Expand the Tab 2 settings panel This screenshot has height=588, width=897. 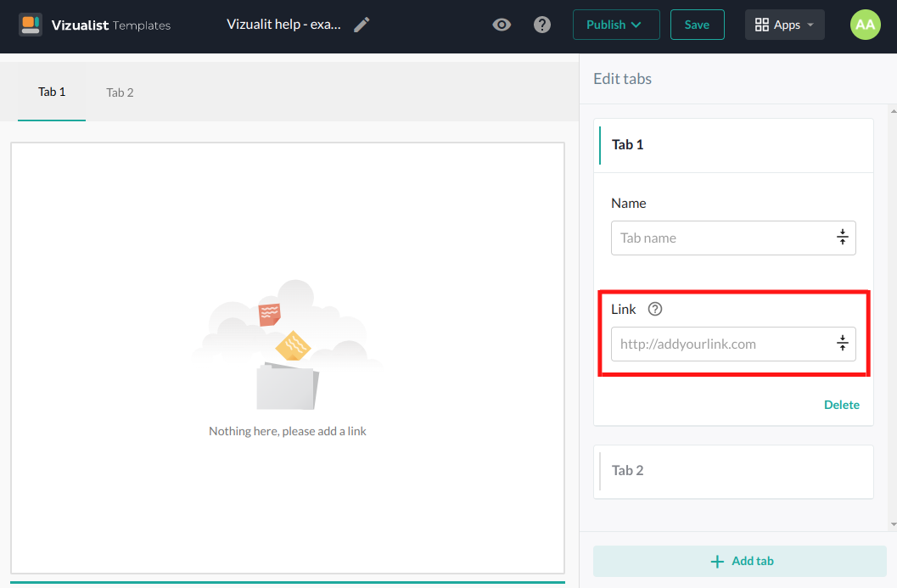click(x=733, y=471)
